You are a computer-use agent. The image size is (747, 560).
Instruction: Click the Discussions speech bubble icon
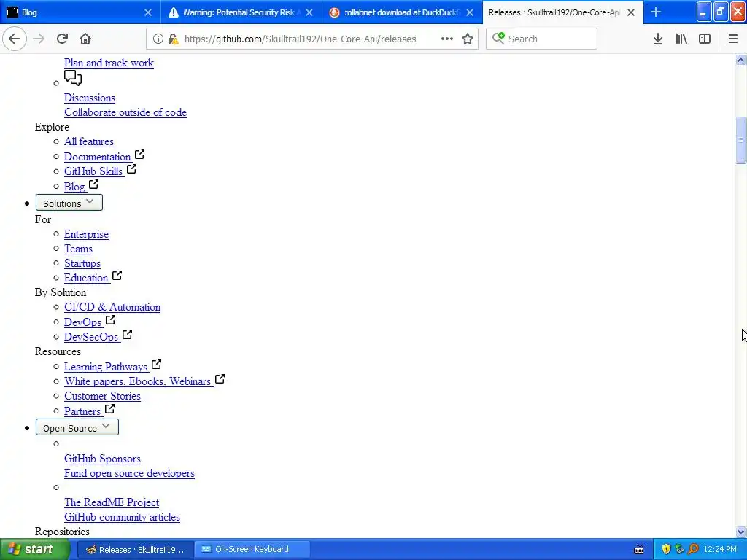[x=73, y=78]
